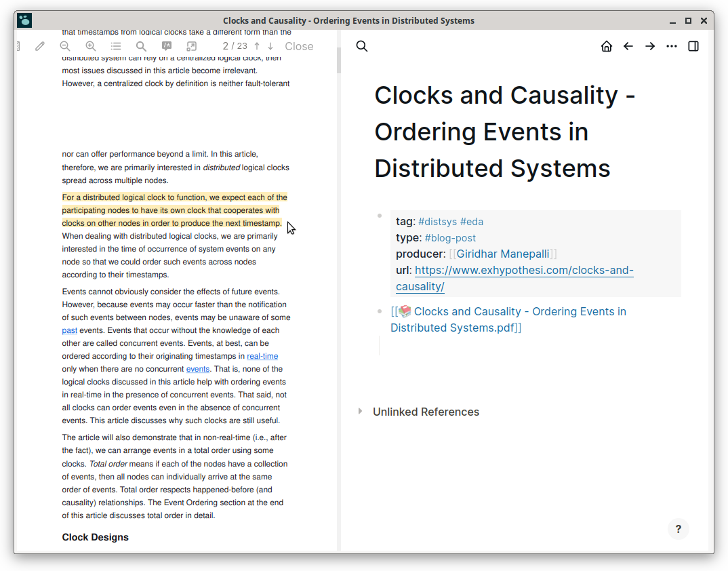Minimize the Logseq window
Screen dimensions: 728x571
click(x=672, y=21)
